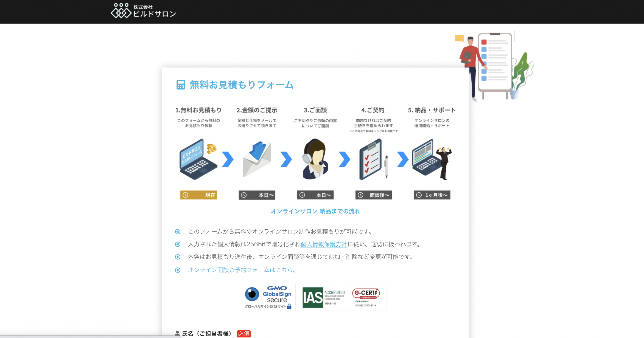The height and width of the screenshot is (338, 644).
Task: Click the bullet marker beside the 256bit encryption note
Action: click(178, 244)
